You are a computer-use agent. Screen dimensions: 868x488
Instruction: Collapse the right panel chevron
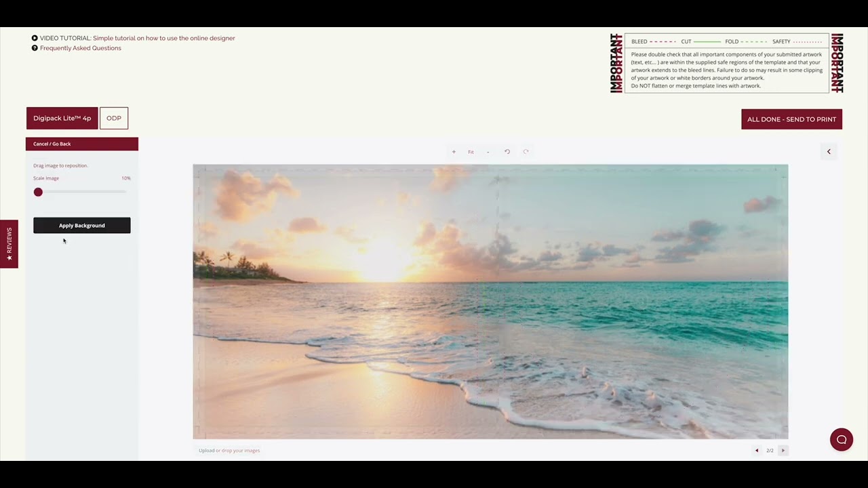(829, 152)
